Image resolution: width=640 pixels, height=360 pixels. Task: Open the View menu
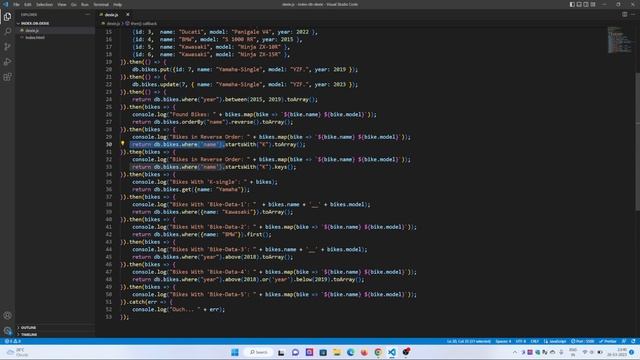pyautogui.click(x=62, y=4)
